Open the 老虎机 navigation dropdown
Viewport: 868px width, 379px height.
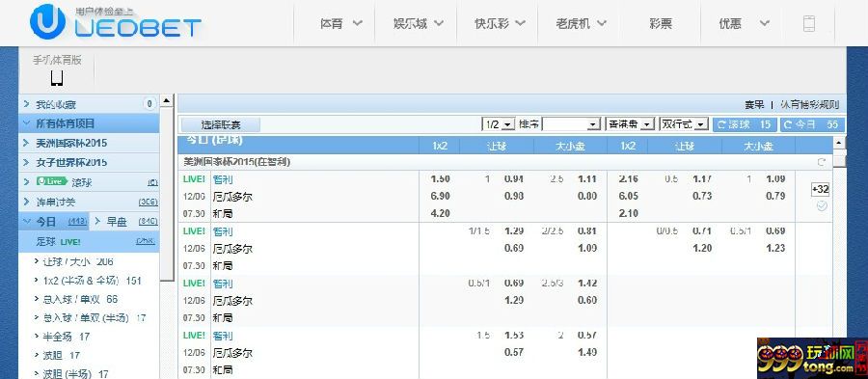click(581, 23)
